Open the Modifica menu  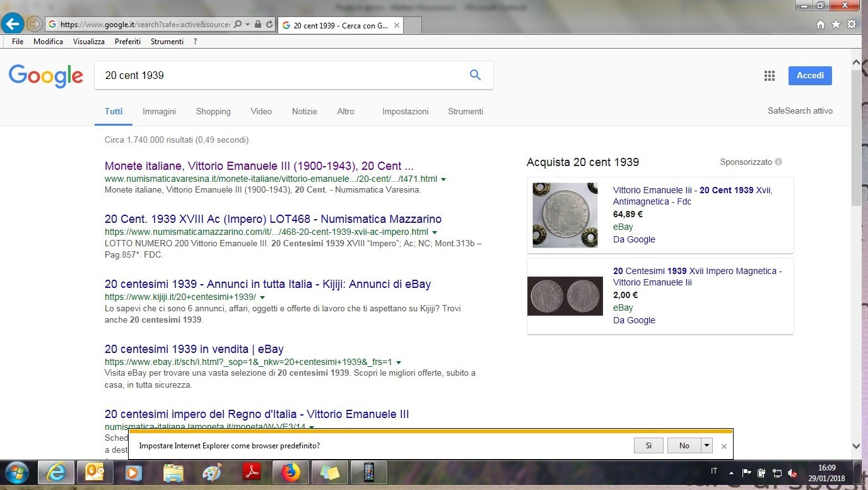pos(48,42)
